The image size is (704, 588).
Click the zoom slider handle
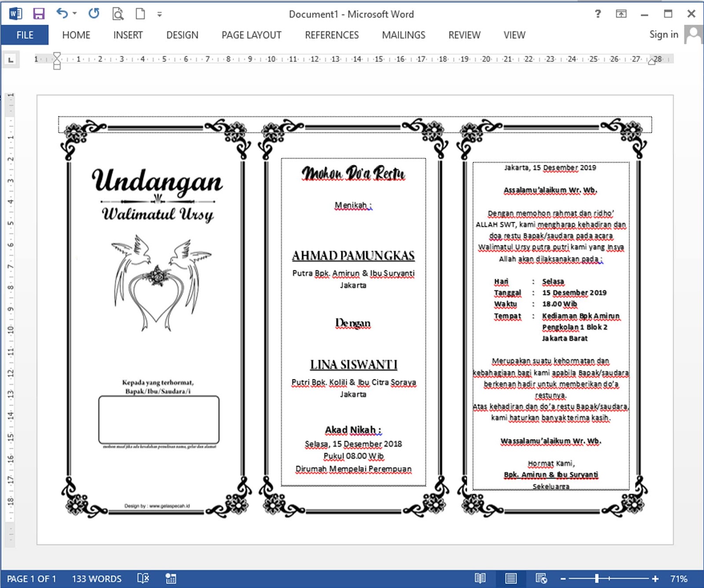(x=597, y=578)
